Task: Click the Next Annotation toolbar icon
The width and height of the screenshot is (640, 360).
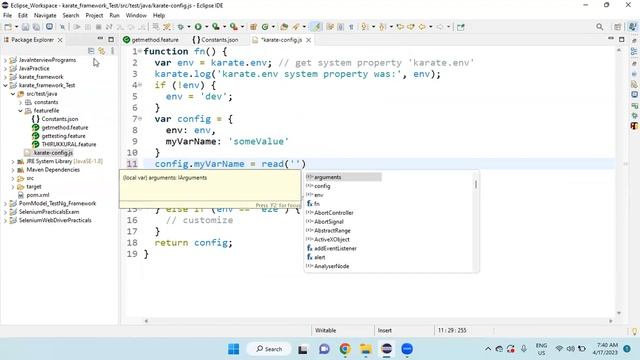Action: [365, 27]
